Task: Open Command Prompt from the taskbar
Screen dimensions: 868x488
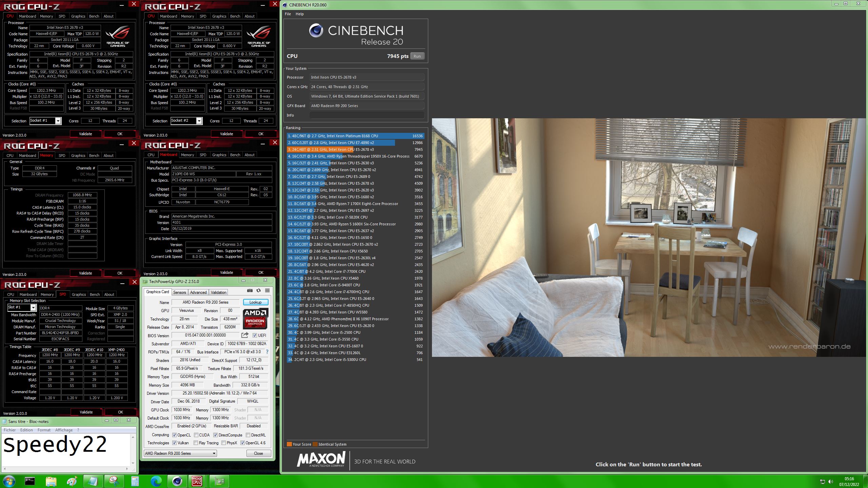Action: pyautogui.click(x=30, y=481)
